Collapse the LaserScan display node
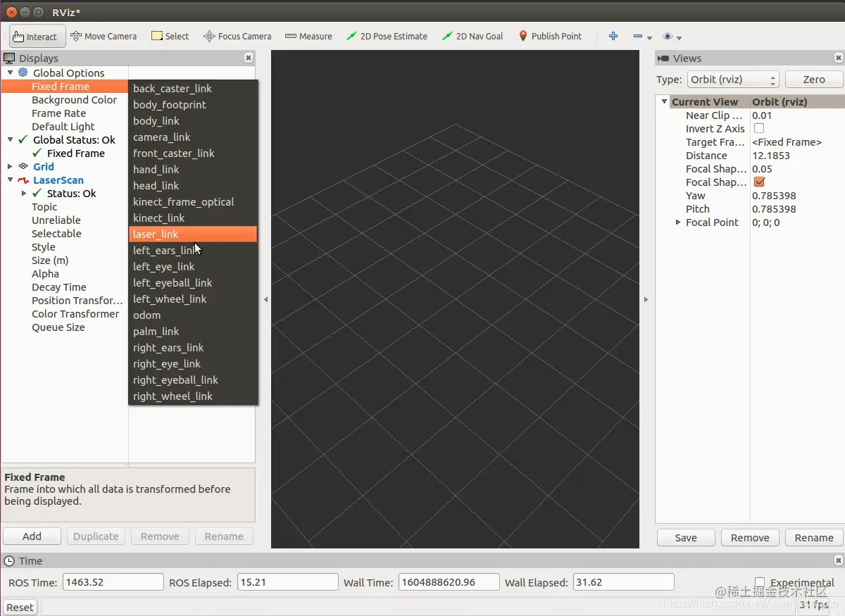The image size is (845, 616). [10, 180]
